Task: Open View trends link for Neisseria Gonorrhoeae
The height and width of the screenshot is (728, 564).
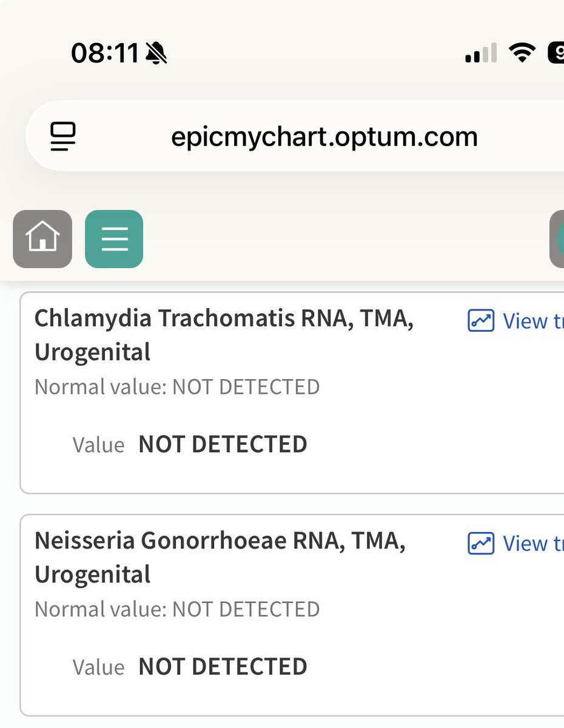Action: click(x=515, y=543)
